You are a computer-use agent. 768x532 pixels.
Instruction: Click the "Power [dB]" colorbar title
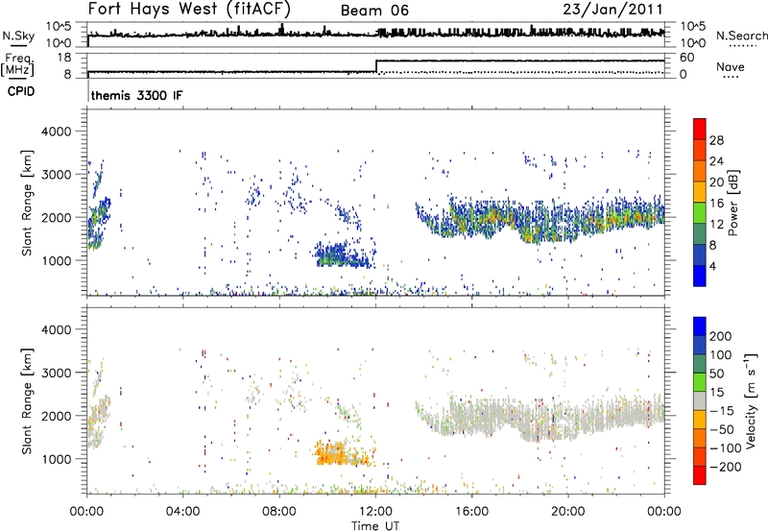[x=732, y=203]
